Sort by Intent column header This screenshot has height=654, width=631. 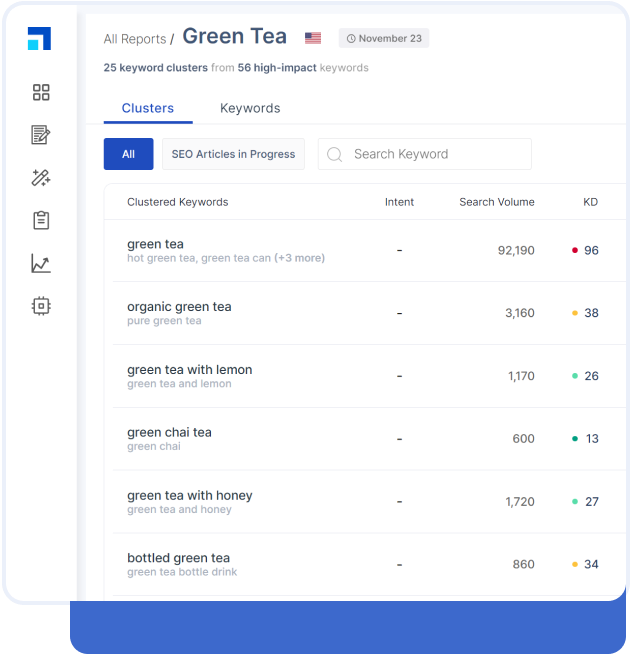pyautogui.click(x=399, y=202)
